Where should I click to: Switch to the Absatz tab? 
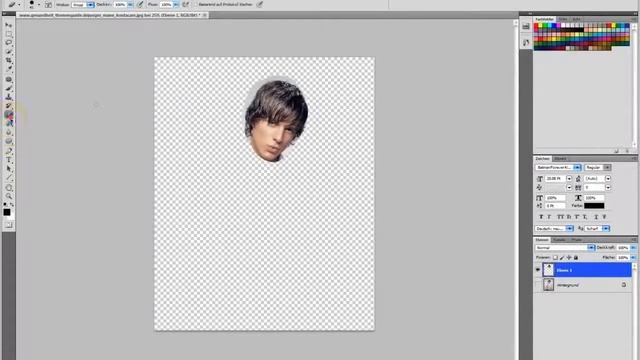tap(560, 158)
